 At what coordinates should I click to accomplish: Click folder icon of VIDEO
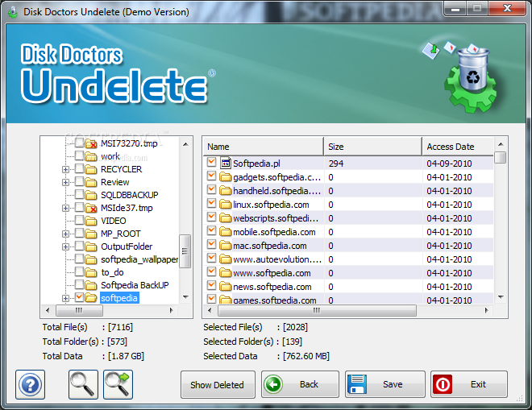(91, 221)
